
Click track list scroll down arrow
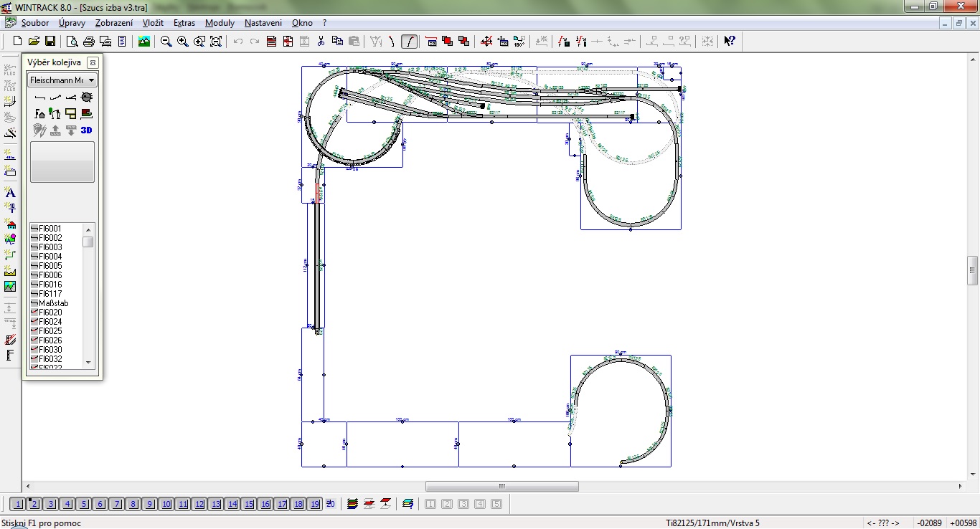point(88,363)
